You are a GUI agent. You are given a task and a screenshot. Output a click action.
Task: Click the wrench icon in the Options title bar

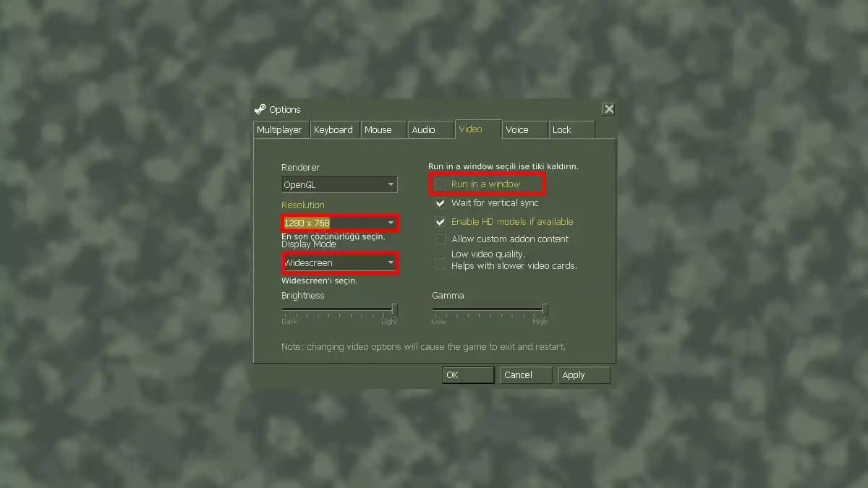pyautogui.click(x=260, y=109)
